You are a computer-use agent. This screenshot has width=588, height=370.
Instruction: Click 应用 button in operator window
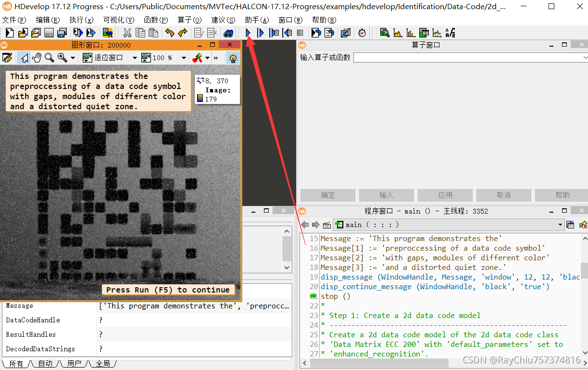(x=445, y=195)
